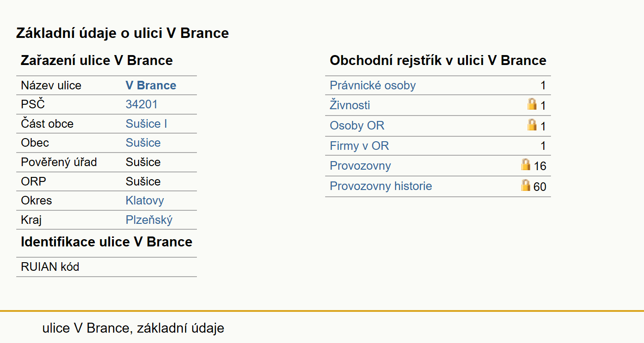Click the Obchodní rejstřík v ulici V Brance heading
Viewport: 644px width, 343px height.
click(x=438, y=60)
